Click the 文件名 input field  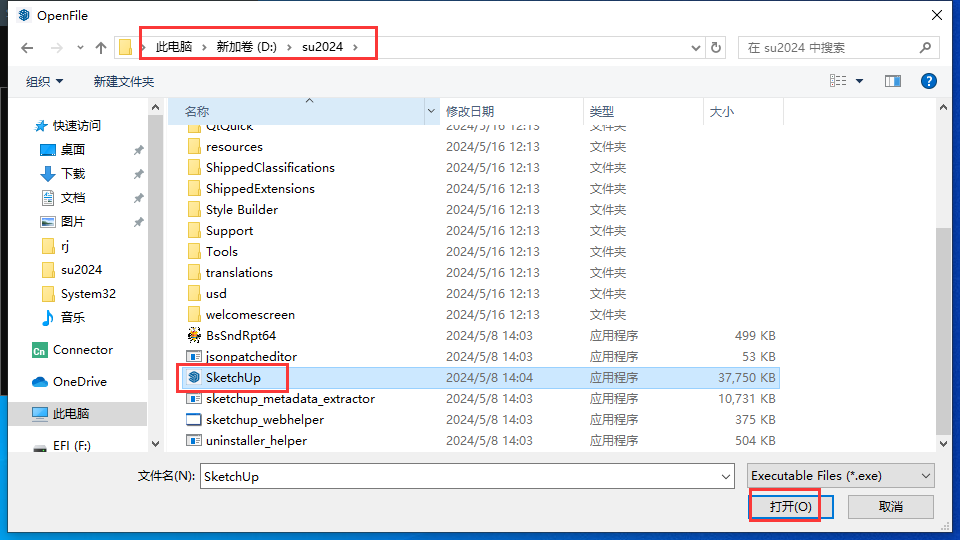coord(459,476)
